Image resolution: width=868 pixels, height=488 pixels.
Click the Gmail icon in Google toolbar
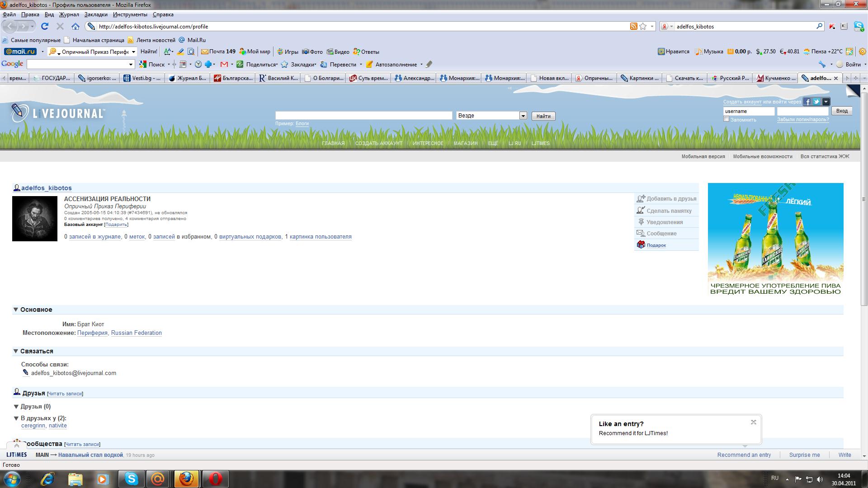click(224, 65)
